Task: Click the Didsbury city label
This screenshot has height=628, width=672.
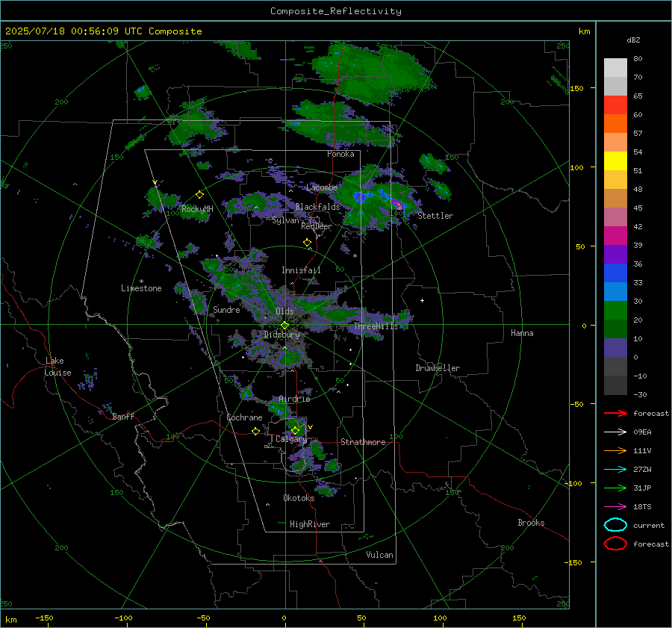Action: pos(281,335)
